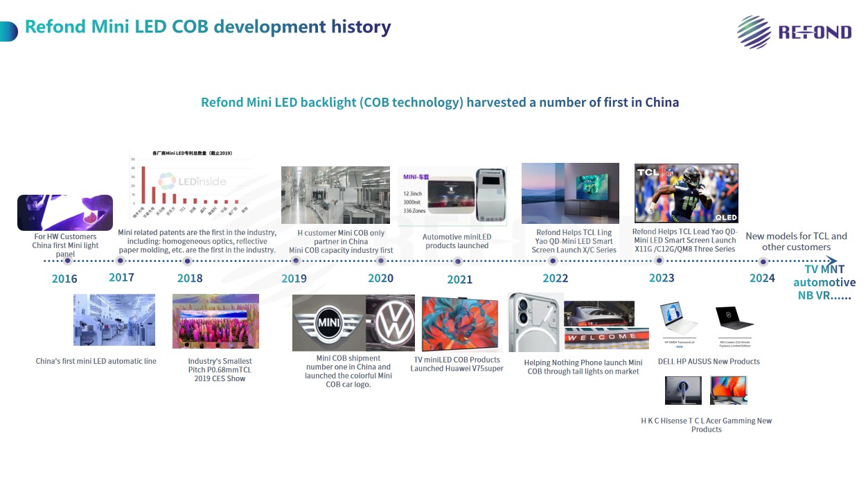Image resolution: width=868 pixels, height=481 pixels.
Task: Click the H customer cleanroom factory photo
Action: click(x=335, y=195)
